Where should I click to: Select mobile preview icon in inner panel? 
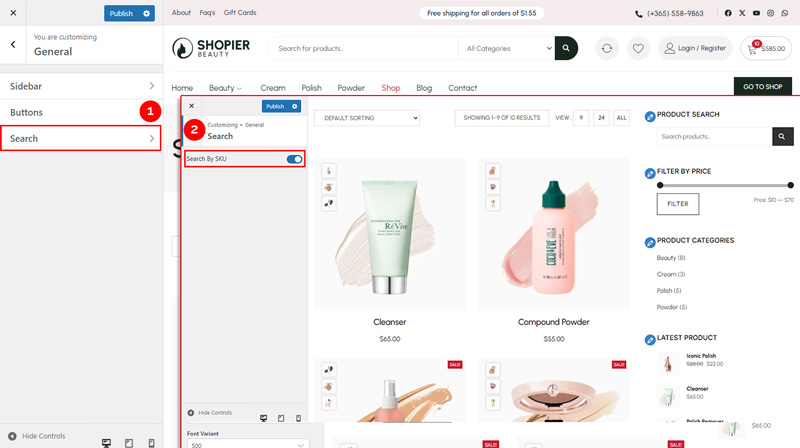coord(298,418)
